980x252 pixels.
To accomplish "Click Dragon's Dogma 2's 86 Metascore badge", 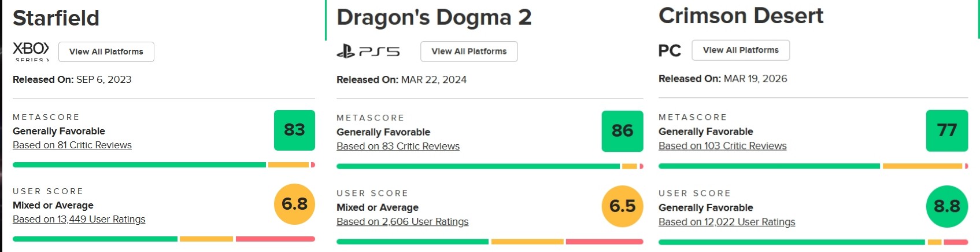I will (x=622, y=131).
